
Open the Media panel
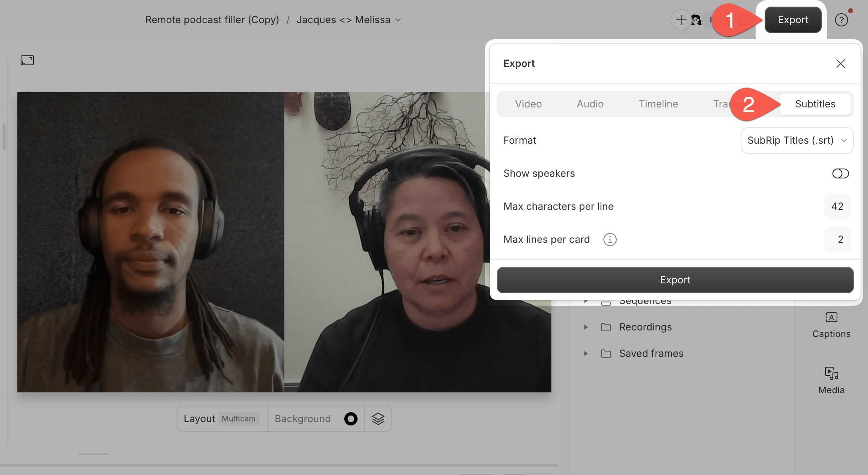pyautogui.click(x=831, y=381)
